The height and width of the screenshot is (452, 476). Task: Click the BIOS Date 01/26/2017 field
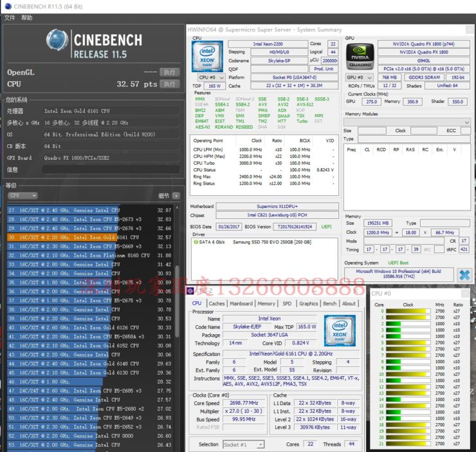coord(229,227)
